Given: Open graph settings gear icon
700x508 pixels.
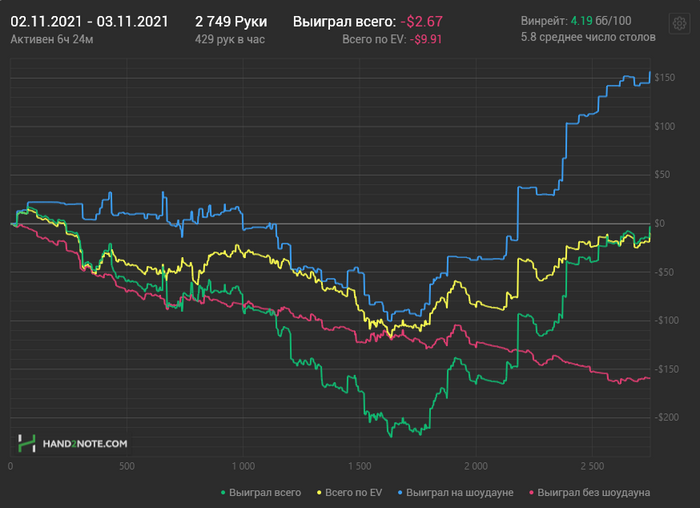Looking at the screenshot, I should point(679,23).
